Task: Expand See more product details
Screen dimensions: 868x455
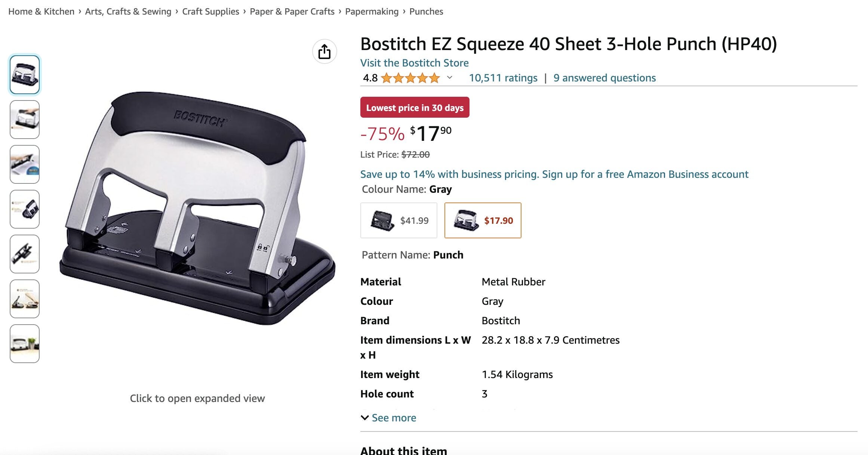Action: [x=388, y=418]
